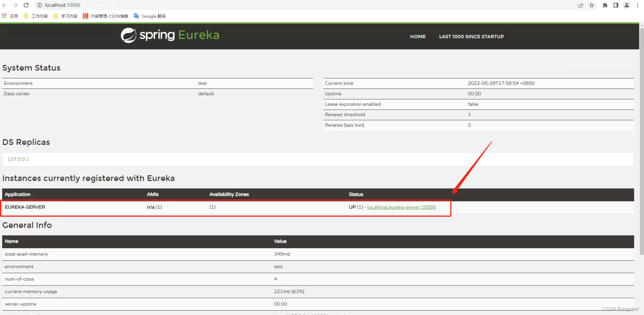Screen dimensions: 644x315
Task: Open the apps grid bookmark
Action: [10, 16]
